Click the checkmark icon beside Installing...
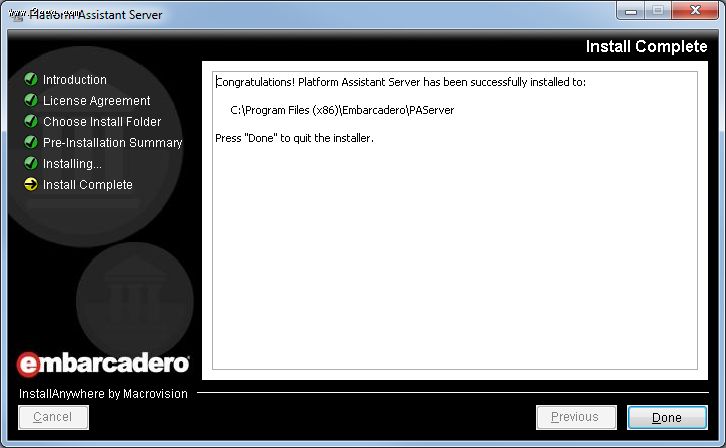The height and width of the screenshot is (448, 726). (x=31, y=163)
